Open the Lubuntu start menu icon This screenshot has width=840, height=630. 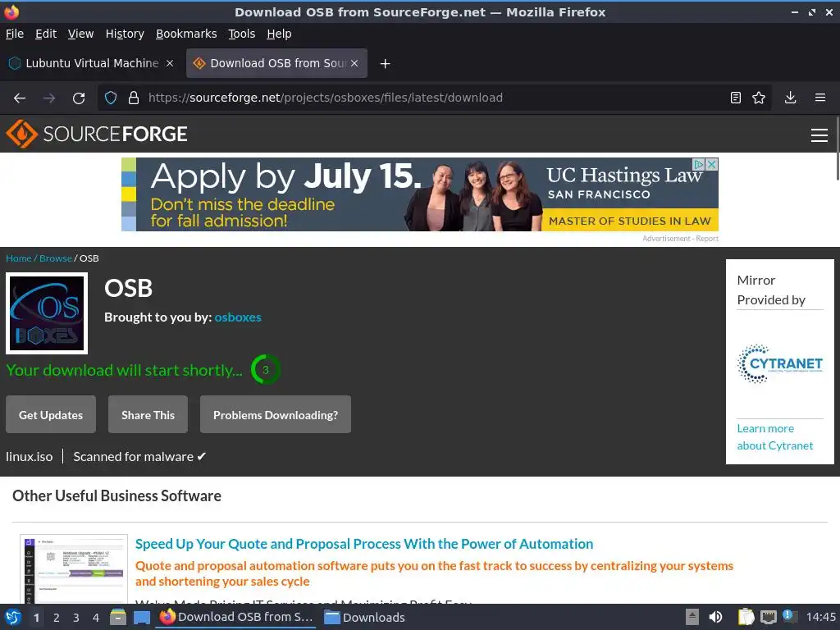[13, 617]
